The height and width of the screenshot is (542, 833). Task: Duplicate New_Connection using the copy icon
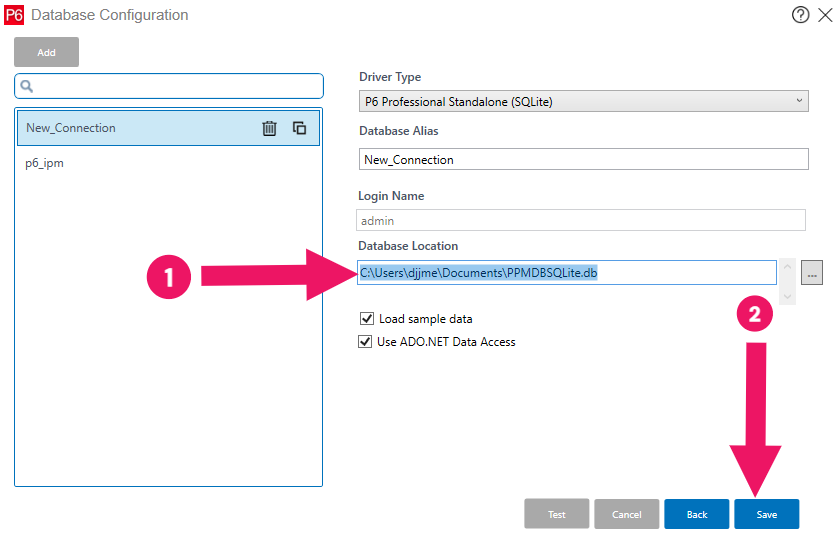click(299, 128)
